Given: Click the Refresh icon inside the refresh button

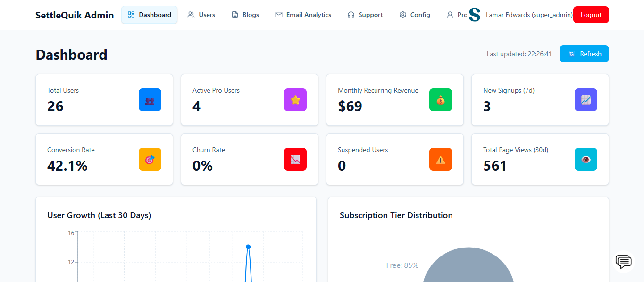Looking at the screenshot, I should point(571,54).
